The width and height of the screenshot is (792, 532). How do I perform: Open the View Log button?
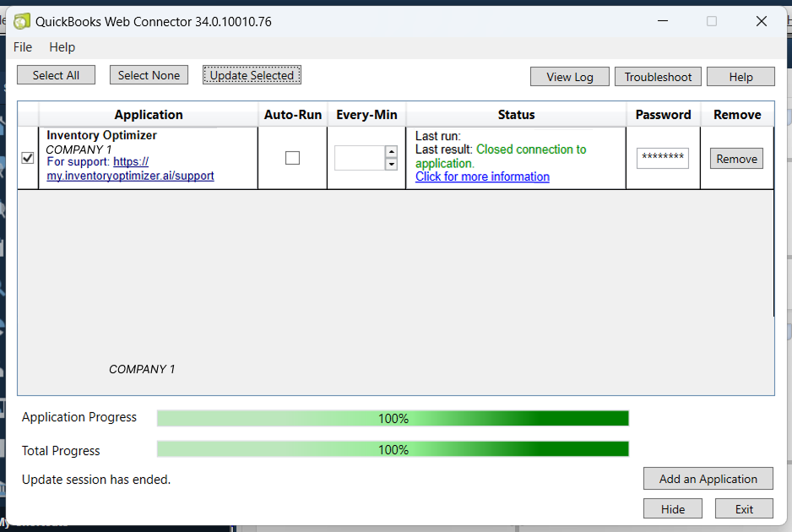pos(570,77)
